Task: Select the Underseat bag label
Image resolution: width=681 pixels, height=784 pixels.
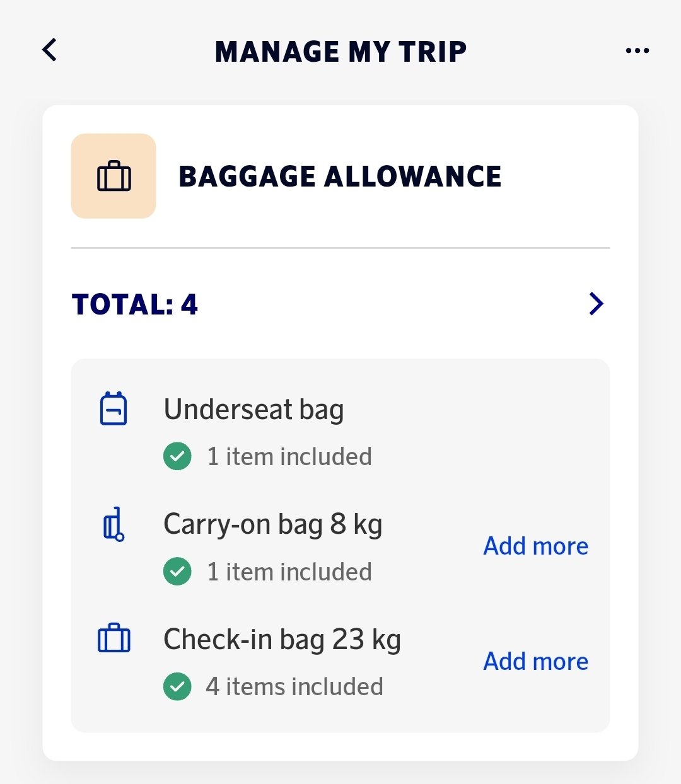Action: 253,410
